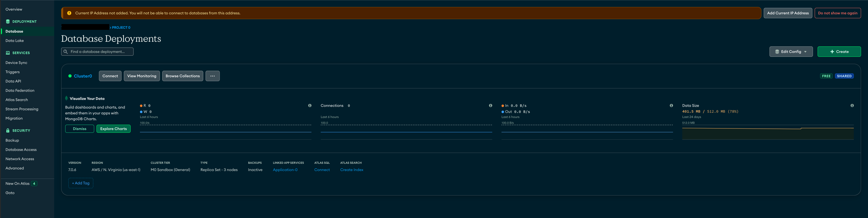Open the PROJECT 0 breadcrumb link
868x218 pixels.
[x=121, y=28]
